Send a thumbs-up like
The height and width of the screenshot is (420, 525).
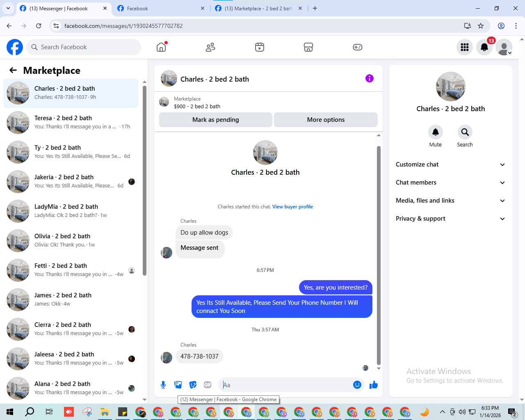(374, 385)
